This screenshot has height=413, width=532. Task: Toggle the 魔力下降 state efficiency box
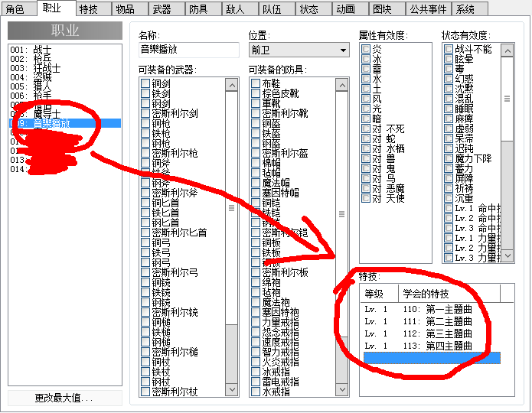pos(449,158)
